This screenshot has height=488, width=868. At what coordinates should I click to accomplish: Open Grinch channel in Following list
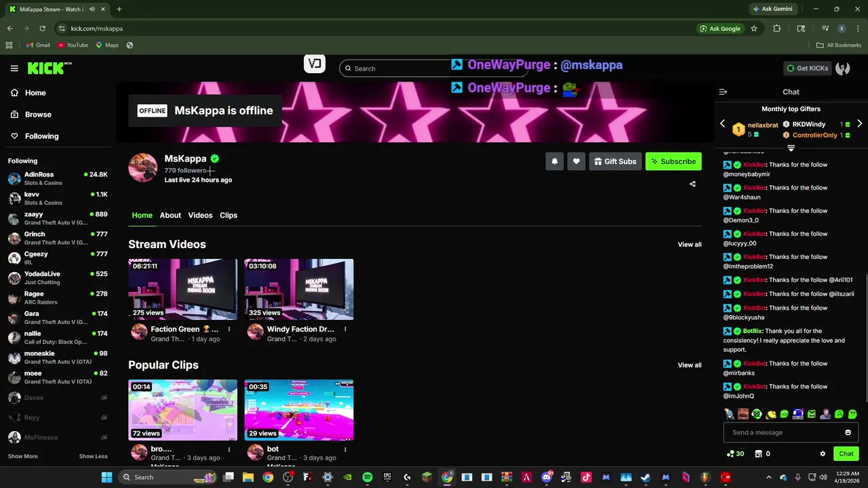(58, 238)
